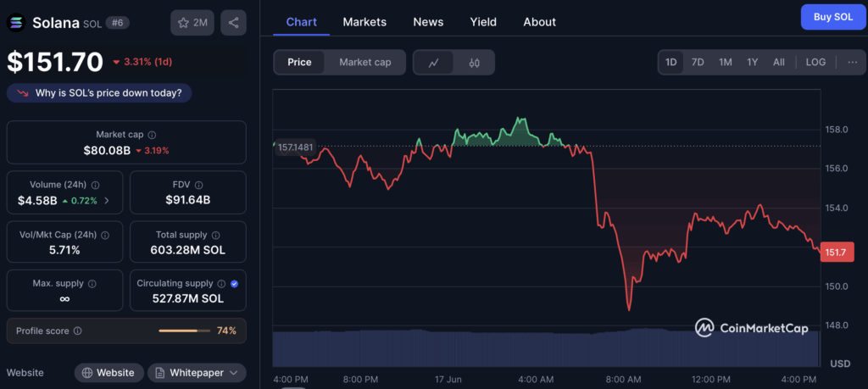Screen dimensions: 868x389
Task: Add Solana to watchlist via star button
Action: point(192,23)
